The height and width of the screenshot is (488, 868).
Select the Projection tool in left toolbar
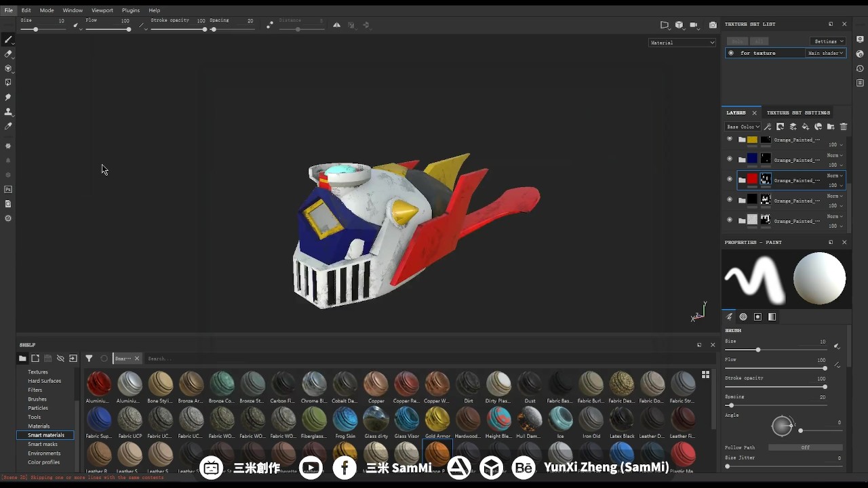(x=8, y=68)
